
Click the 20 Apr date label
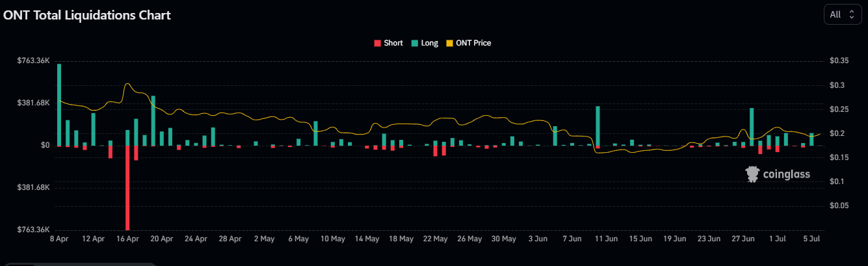[x=161, y=239]
